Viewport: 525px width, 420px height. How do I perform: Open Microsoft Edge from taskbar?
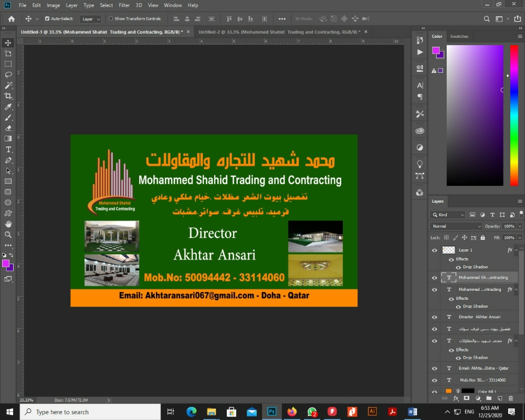pos(192,412)
